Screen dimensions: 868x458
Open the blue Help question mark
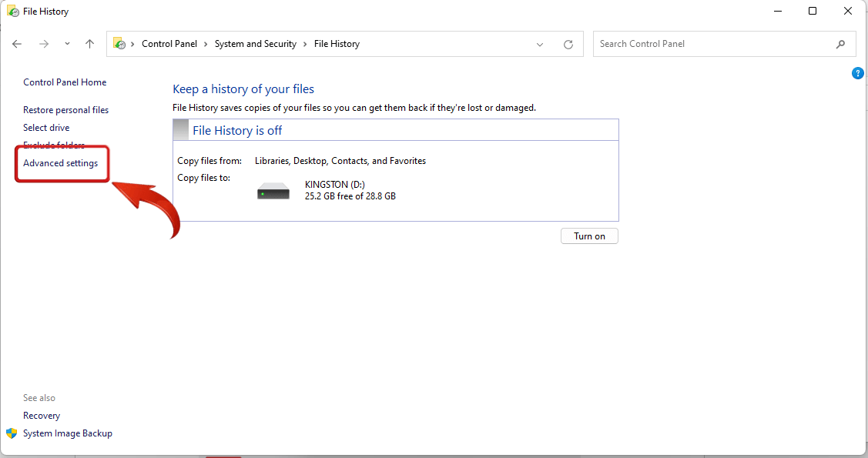(x=858, y=72)
